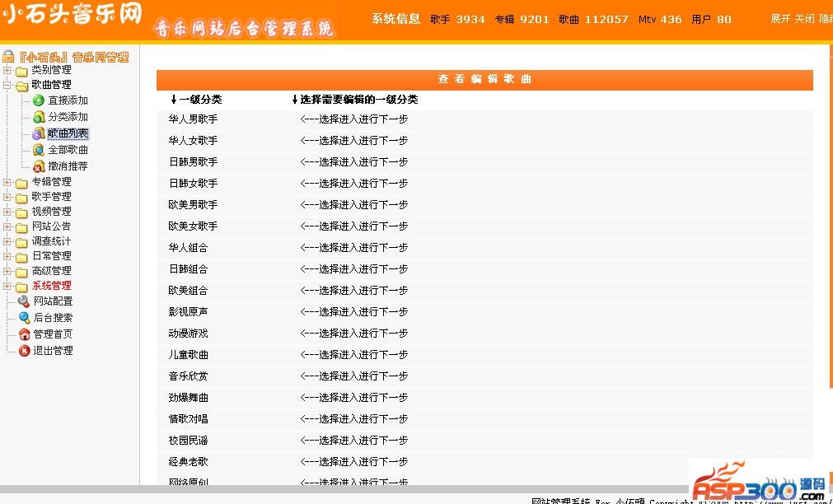The image size is (833, 504).
Task: Select 歌曲列表 in the sidebar
Action: [68, 133]
